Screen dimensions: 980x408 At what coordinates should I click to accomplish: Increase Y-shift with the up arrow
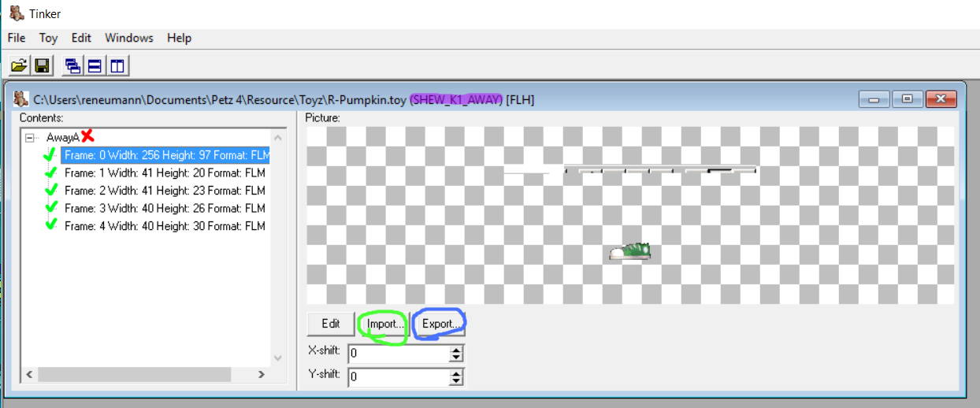point(456,373)
